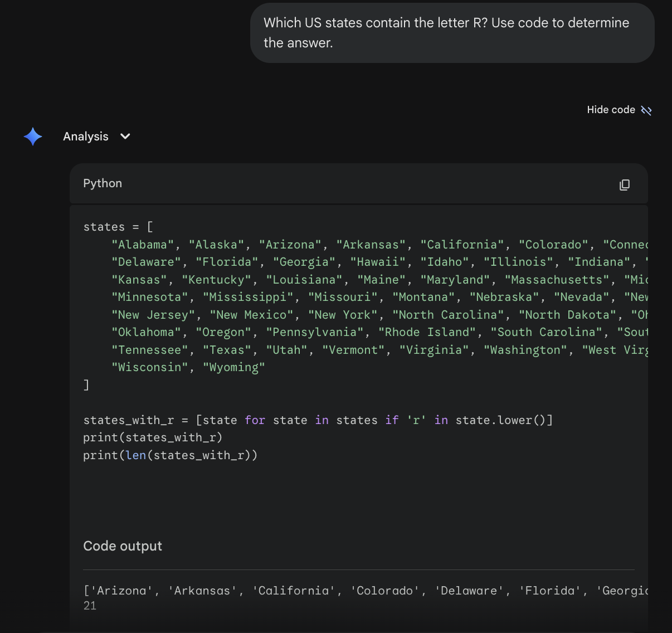Click the Analysis label
Image resolution: width=672 pixels, height=633 pixels.
[x=86, y=137]
